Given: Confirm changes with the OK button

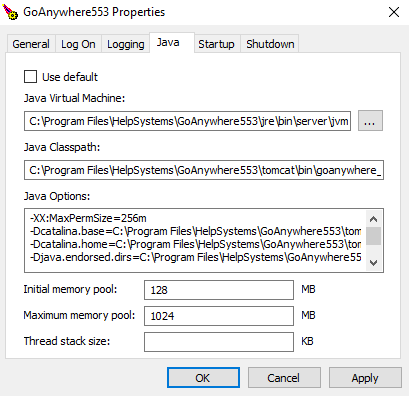Looking at the screenshot, I should point(203,378).
